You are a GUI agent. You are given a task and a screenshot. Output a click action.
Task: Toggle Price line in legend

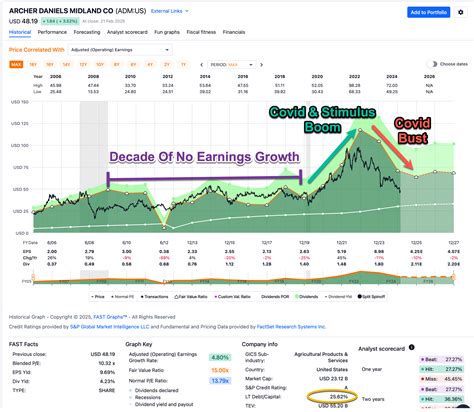pos(98,297)
